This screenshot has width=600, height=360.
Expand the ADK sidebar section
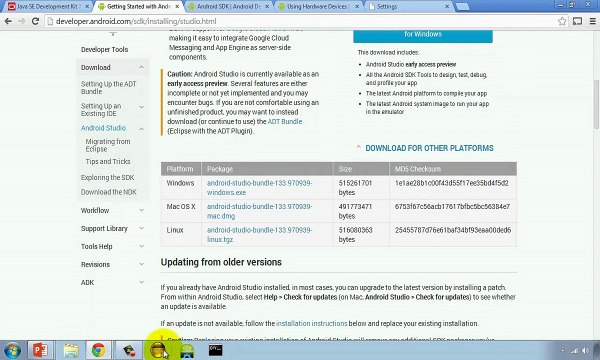click(141, 282)
